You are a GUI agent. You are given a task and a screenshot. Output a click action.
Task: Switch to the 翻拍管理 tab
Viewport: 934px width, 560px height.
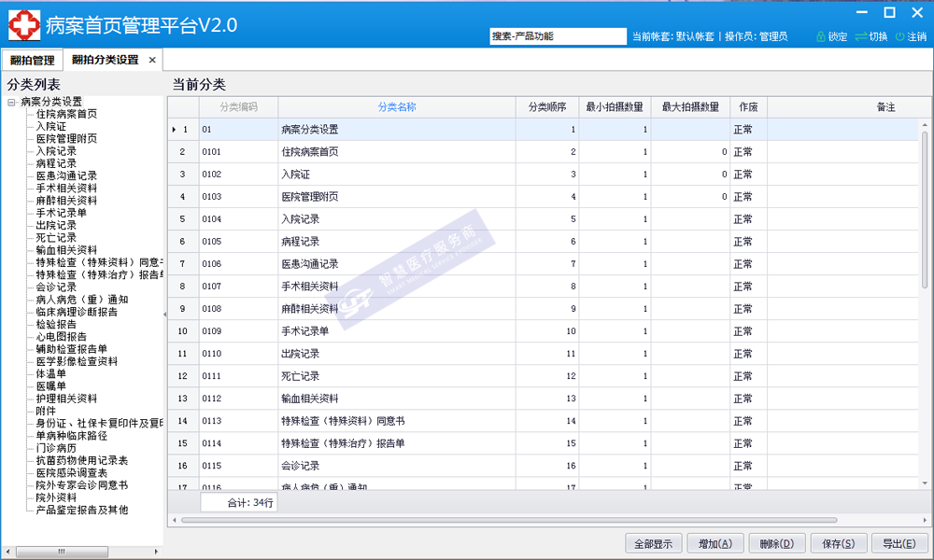(32, 60)
